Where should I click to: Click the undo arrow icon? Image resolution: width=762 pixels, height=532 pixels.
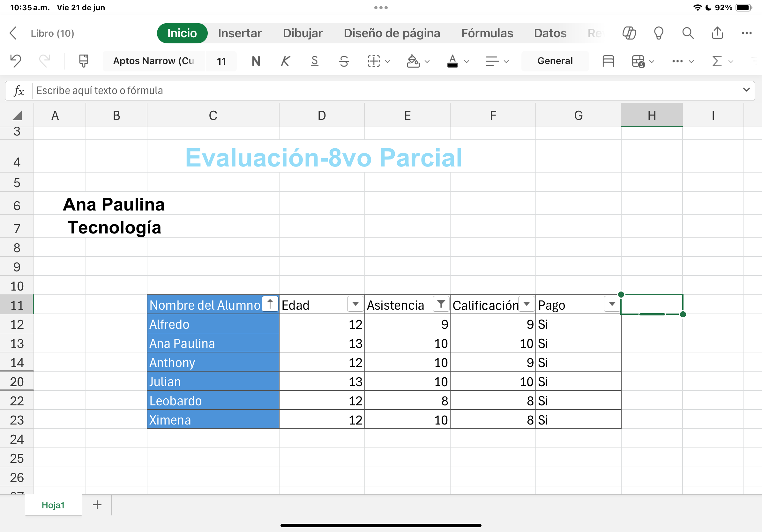pyautogui.click(x=16, y=61)
